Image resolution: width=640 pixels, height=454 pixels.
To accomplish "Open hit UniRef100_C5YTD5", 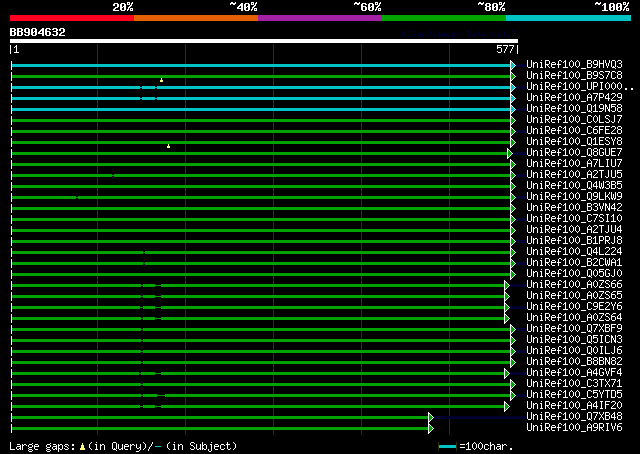I will 574,395.
